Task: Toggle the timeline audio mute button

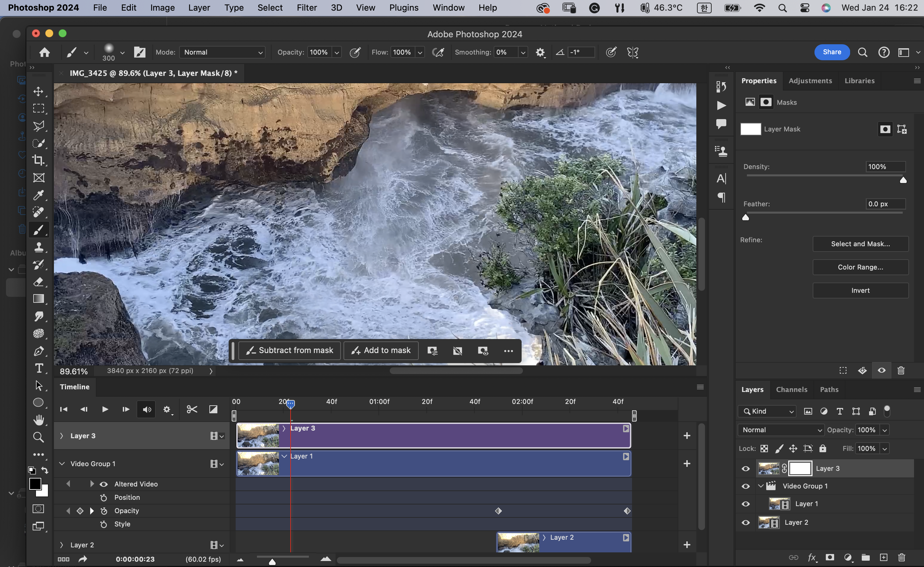Action: [x=147, y=409]
